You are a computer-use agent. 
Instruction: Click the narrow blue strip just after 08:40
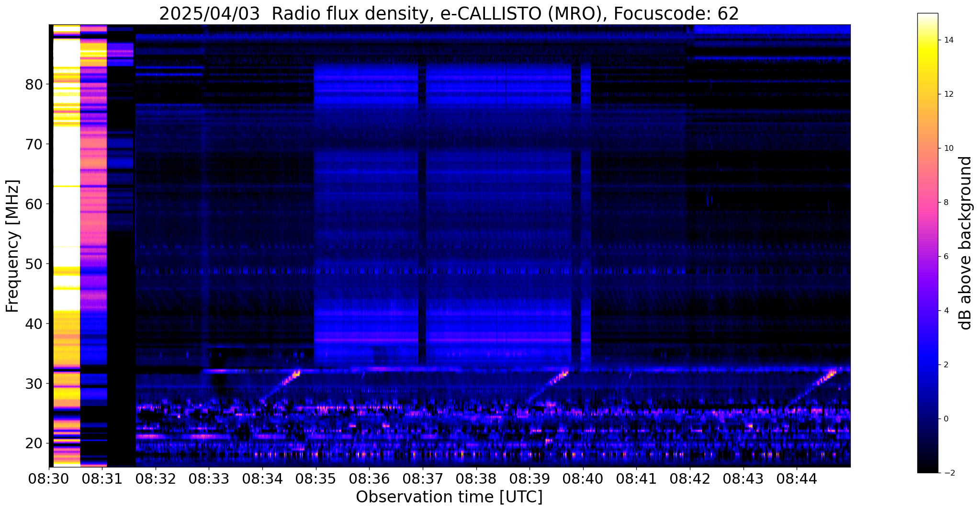tap(586, 216)
